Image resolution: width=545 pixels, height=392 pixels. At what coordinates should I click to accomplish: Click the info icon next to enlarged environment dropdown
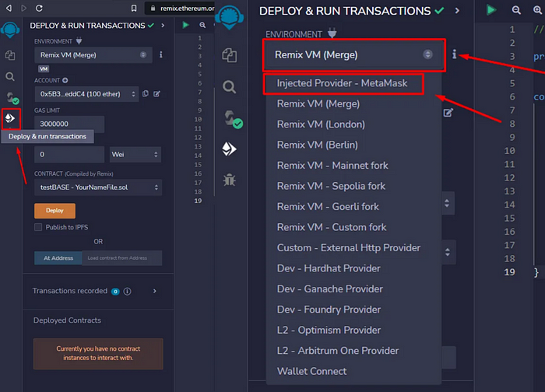point(454,54)
